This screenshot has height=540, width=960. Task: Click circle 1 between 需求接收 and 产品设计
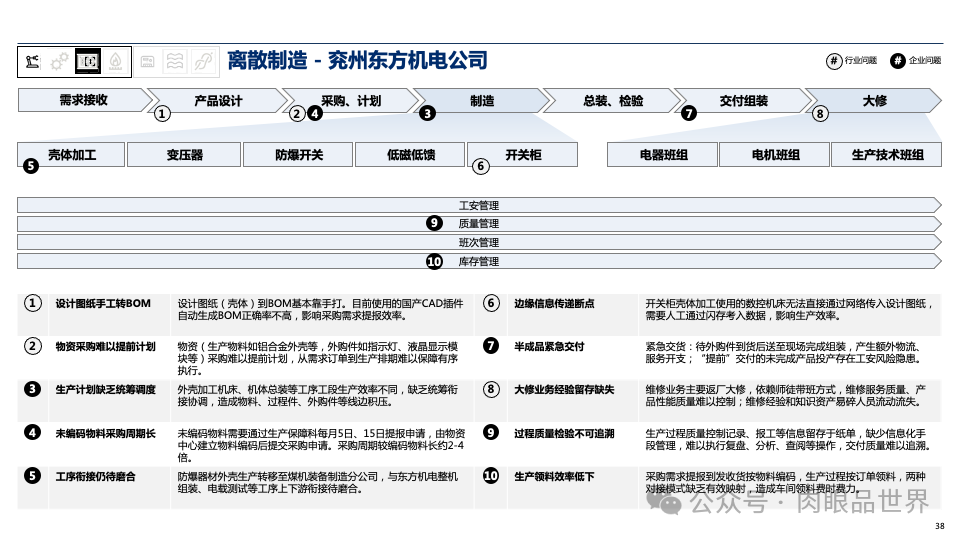click(162, 113)
